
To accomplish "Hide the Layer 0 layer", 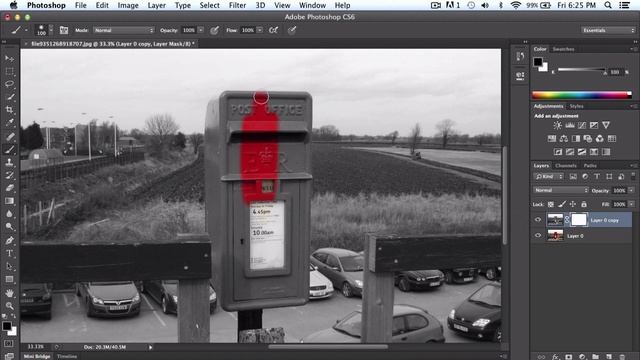I will pyautogui.click(x=538, y=235).
